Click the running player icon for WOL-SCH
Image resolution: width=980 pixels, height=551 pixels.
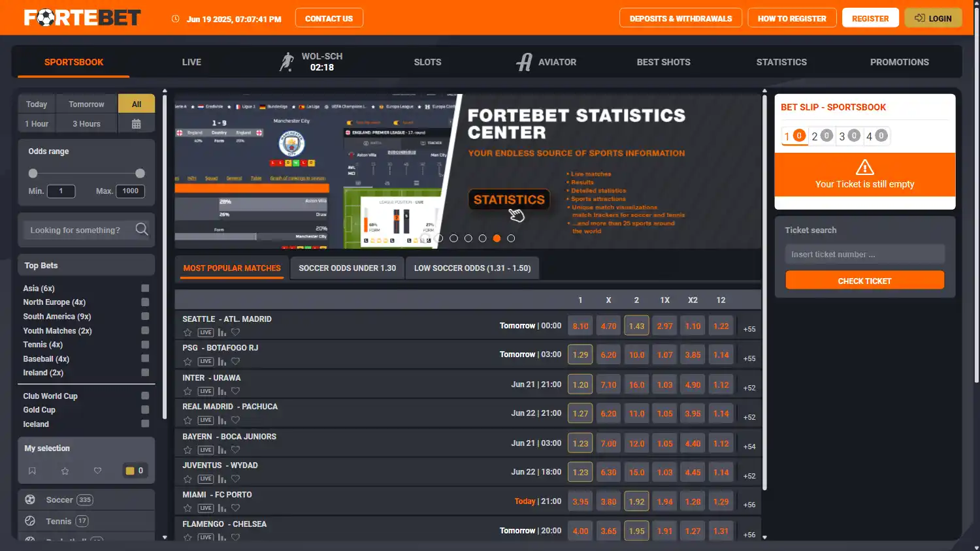pyautogui.click(x=287, y=62)
